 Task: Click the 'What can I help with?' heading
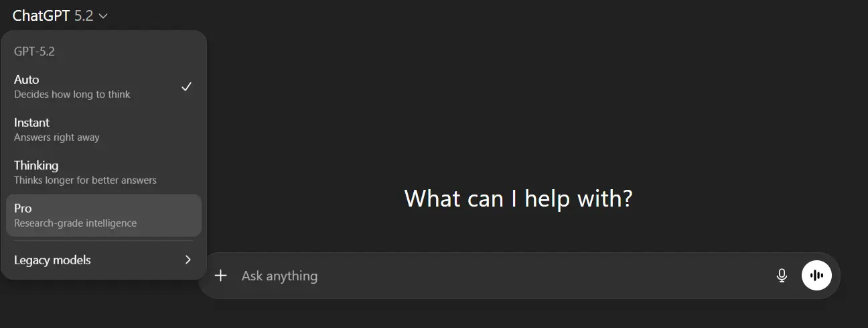click(x=518, y=199)
